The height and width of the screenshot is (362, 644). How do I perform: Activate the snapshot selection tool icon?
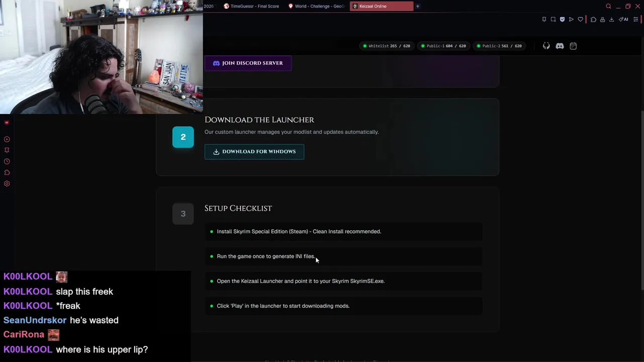553,20
